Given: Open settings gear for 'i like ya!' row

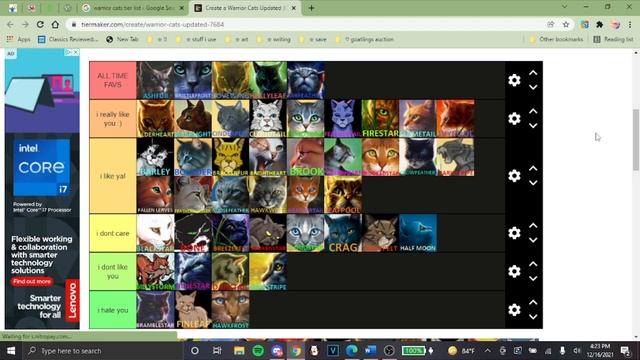Looking at the screenshot, I should pos(514,176).
